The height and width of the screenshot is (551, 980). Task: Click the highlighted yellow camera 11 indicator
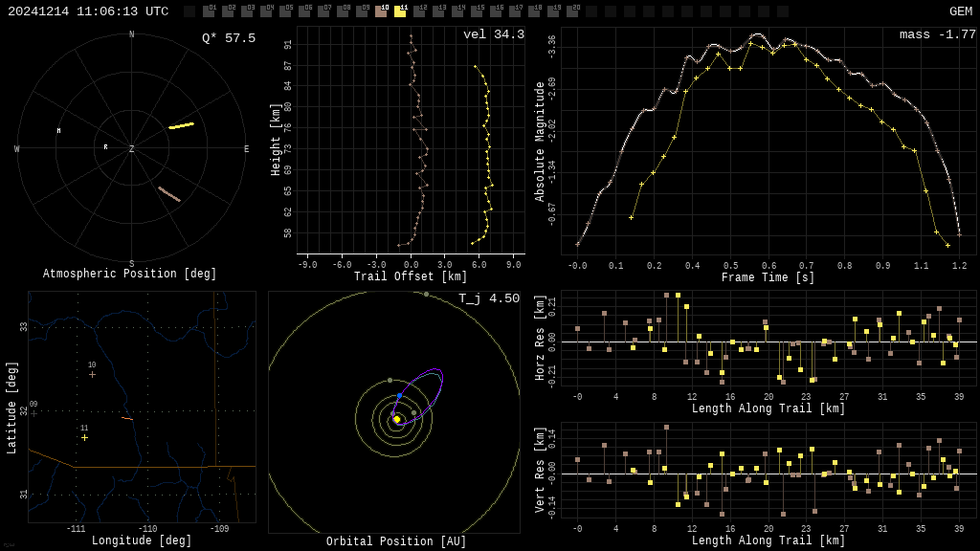click(x=400, y=11)
